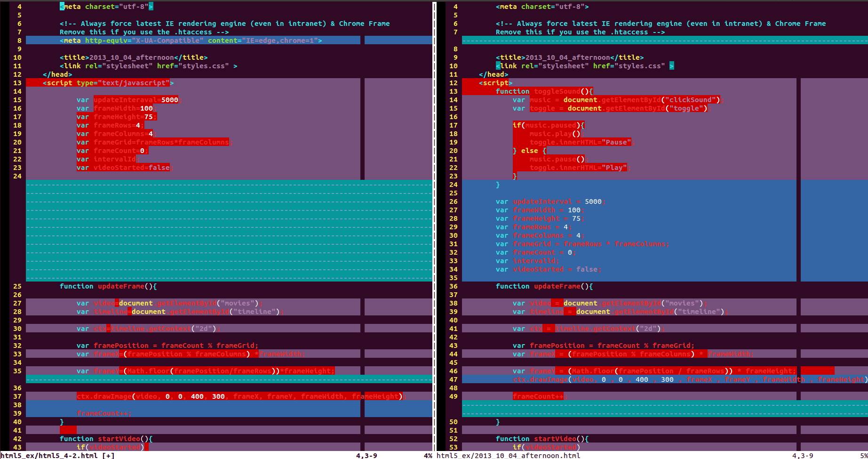Screen dimensions: 868x459
Task: Click frameCount++ line in left pane
Action: pyautogui.click(x=104, y=413)
